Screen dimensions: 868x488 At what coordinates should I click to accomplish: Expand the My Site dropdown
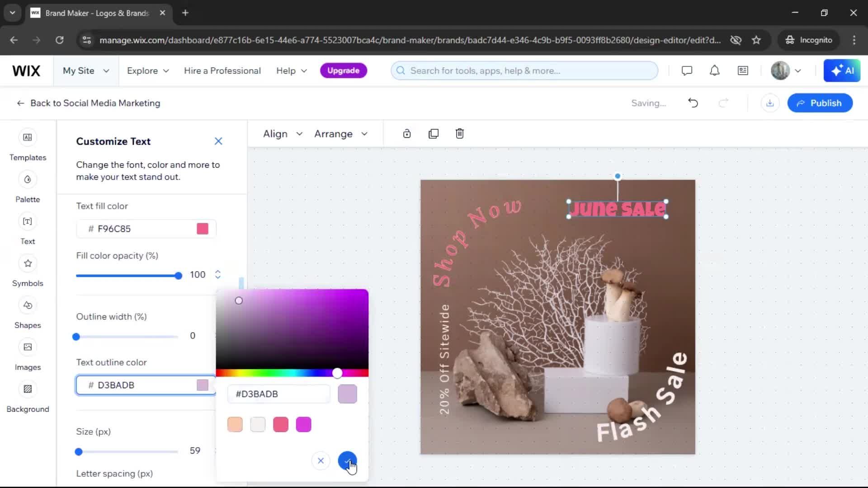[86, 71]
